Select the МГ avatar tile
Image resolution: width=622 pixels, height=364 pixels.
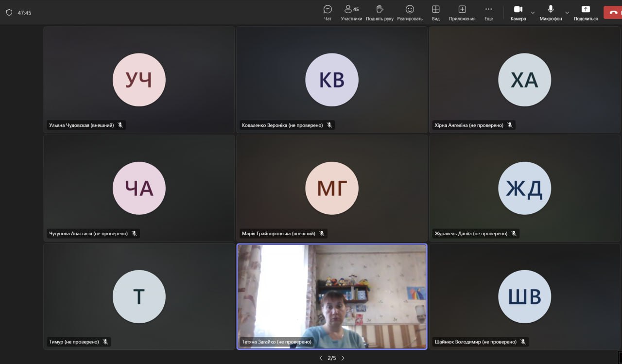pos(332,188)
